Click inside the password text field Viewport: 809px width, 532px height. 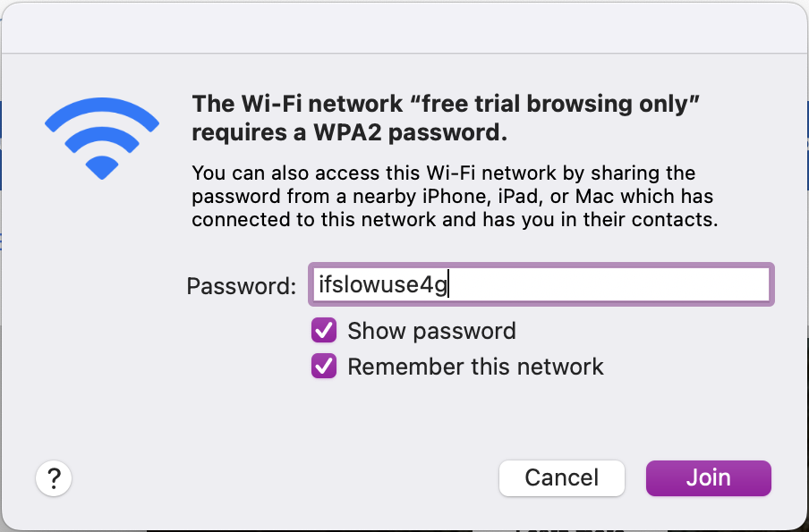tap(541, 284)
